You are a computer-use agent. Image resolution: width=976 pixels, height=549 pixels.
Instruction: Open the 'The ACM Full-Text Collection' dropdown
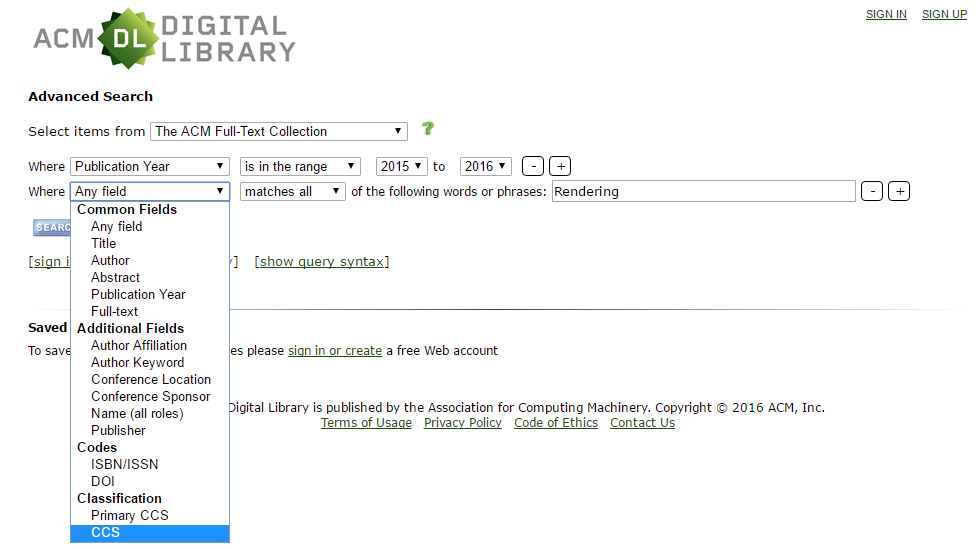coord(279,131)
